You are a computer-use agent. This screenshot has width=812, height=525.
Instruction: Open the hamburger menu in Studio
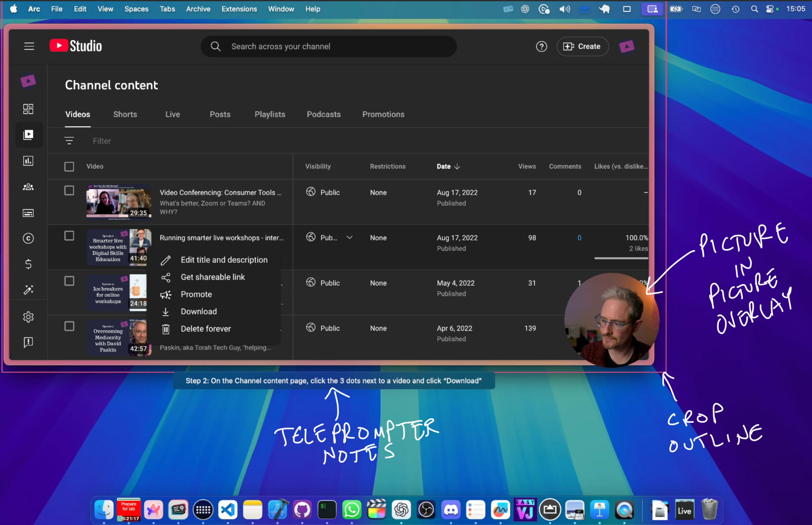click(29, 46)
